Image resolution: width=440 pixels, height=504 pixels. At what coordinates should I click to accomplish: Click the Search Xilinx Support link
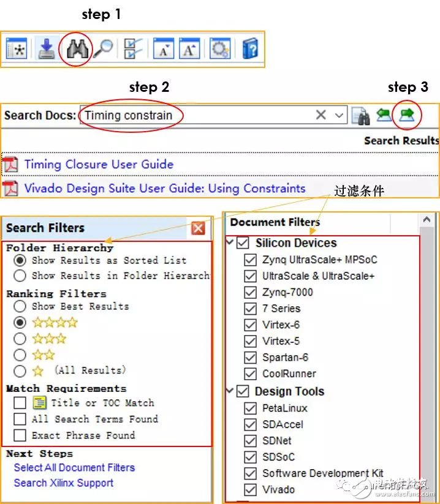click(x=63, y=483)
